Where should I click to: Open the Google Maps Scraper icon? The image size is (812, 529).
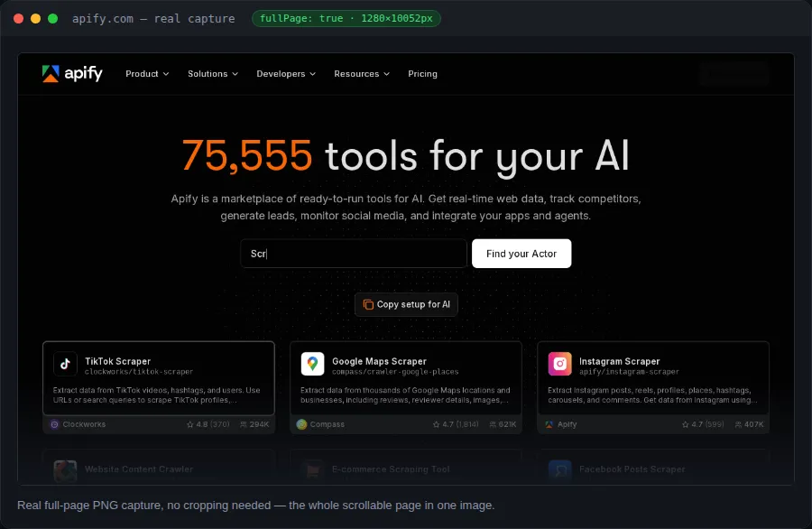tap(313, 364)
